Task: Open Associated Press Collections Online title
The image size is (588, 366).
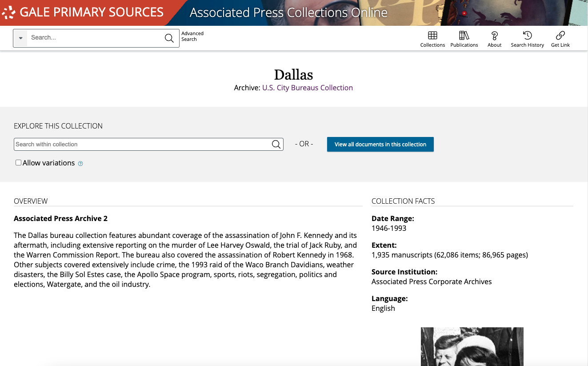Action: click(288, 12)
